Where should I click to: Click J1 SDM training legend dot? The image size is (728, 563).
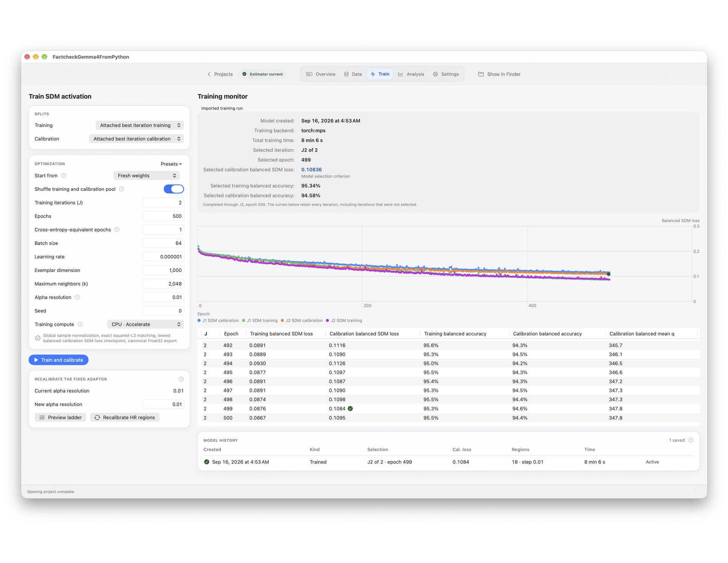244,321
